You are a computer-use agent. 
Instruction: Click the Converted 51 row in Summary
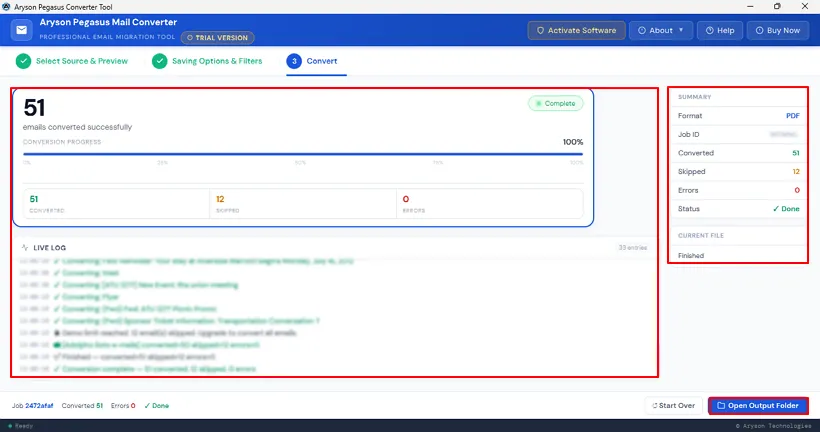click(738, 153)
